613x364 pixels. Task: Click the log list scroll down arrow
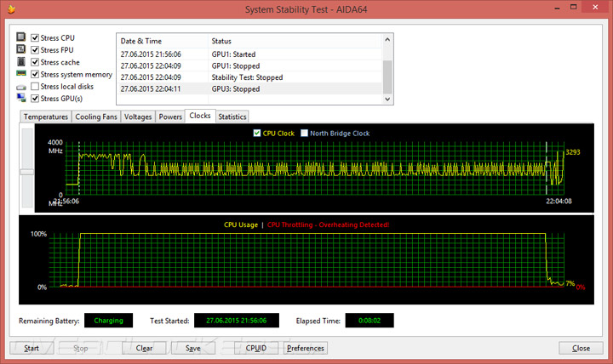click(x=387, y=100)
